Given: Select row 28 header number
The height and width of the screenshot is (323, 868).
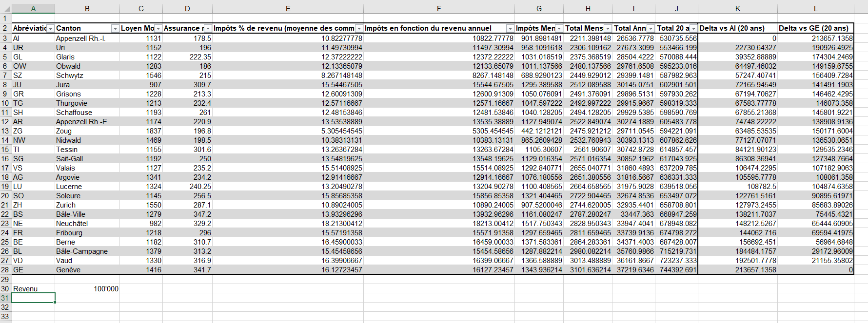Looking at the screenshot, I should point(5,270).
